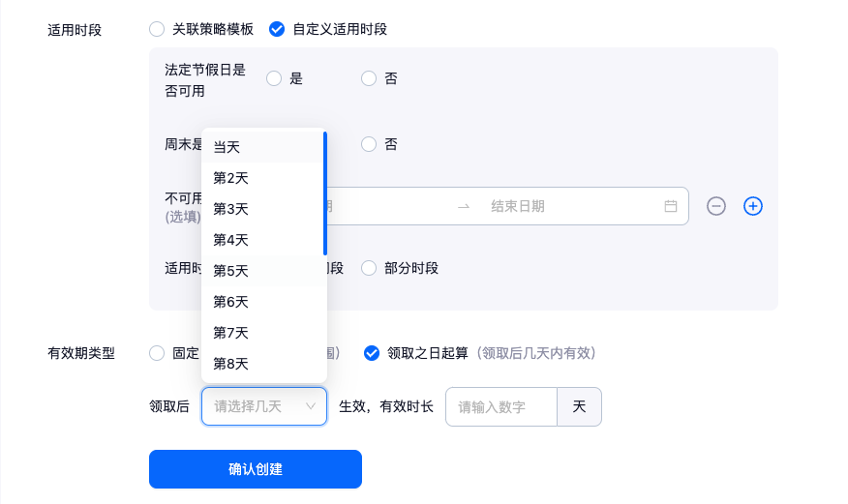Select the 领取之日起算 validity type
Viewport: 848px width, 504px height.
[x=372, y=353]
